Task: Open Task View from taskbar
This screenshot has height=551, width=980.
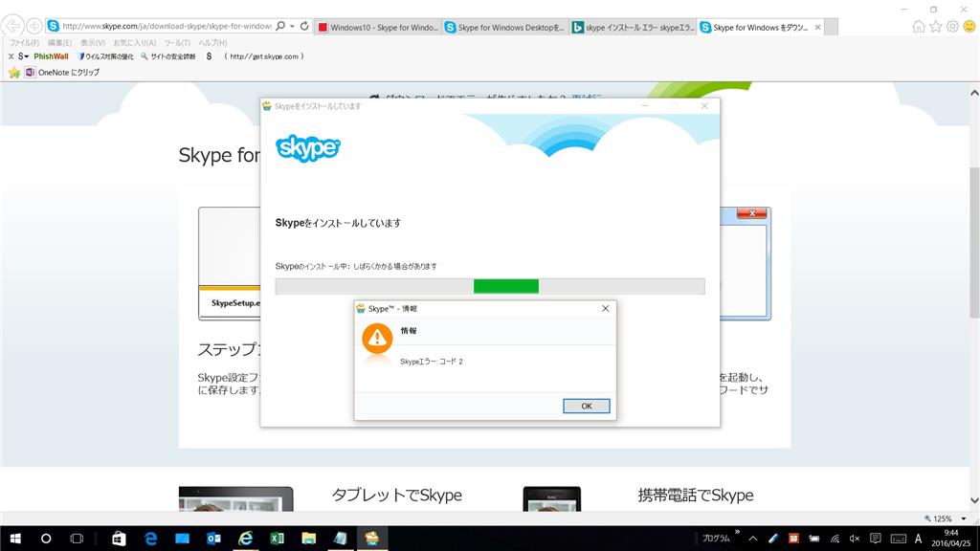Action: [77, 539]
